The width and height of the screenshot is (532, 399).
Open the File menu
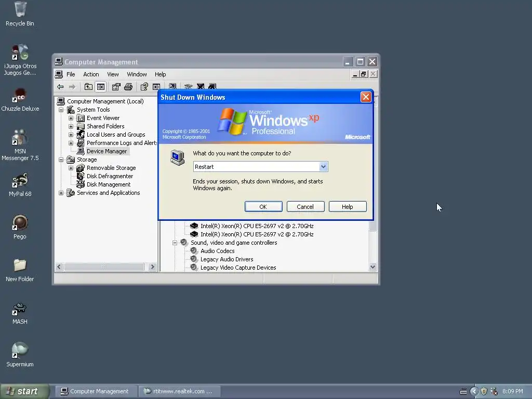coord(71,74)
